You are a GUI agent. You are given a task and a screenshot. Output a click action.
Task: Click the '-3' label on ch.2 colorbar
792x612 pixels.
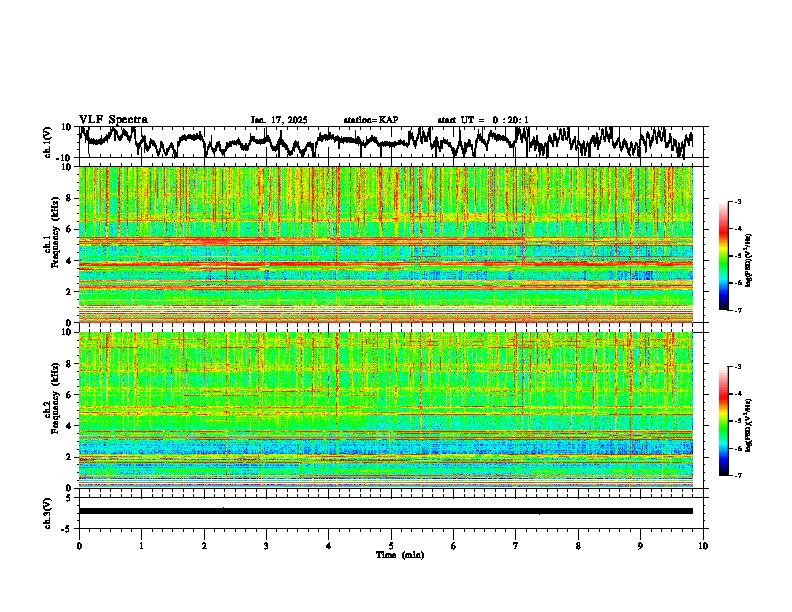[x=737, y=367]
